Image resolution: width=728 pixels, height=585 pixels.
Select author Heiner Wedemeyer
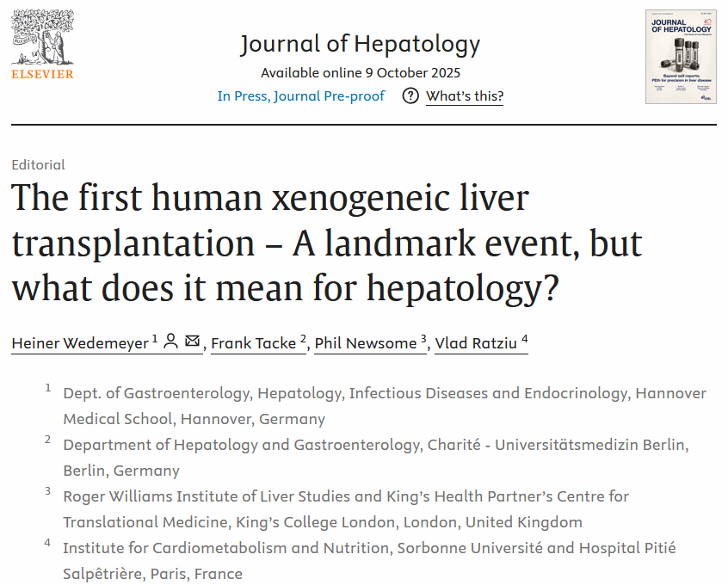(80, 343)
